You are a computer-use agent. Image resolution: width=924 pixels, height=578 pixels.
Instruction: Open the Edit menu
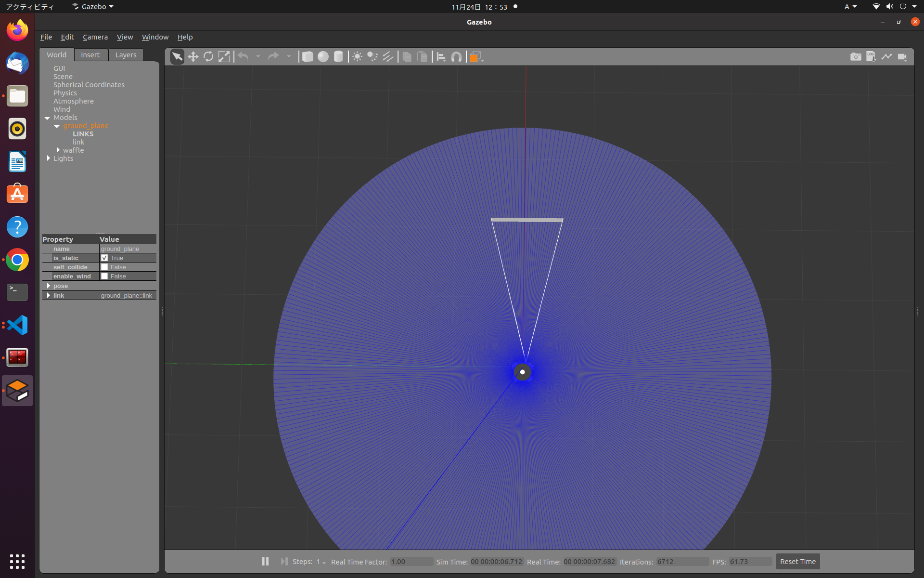tap(67, 37)
